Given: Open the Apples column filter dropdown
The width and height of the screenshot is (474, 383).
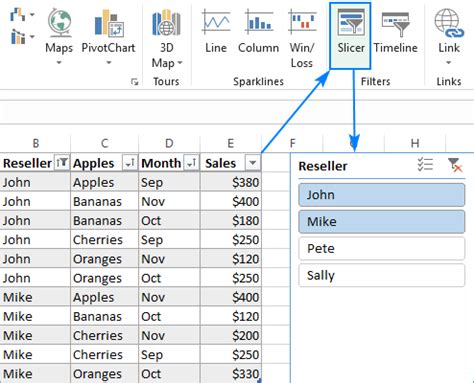Looking at the screenshot, I should click(x=130, y=163).
